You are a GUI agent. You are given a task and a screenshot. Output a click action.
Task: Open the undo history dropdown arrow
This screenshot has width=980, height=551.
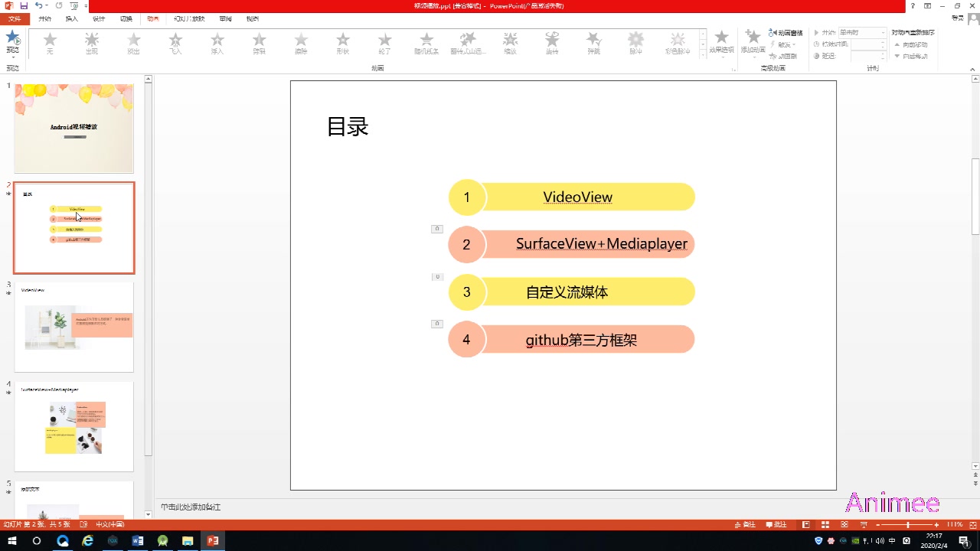(47, 5)
